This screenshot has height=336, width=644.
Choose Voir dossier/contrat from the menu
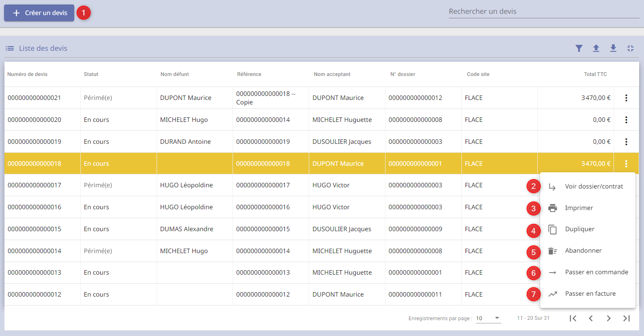(588, 186)
